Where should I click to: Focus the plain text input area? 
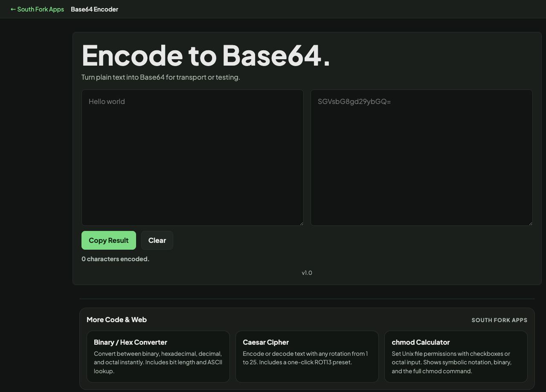[192, 158]
